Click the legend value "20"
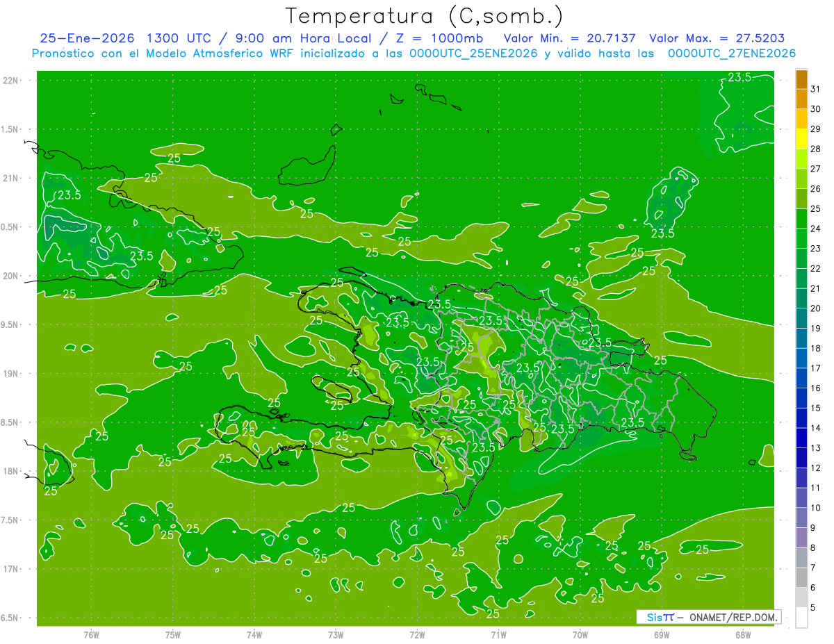Image resolution: width=834 pixels, height=644 pixels. click(816, 308)
